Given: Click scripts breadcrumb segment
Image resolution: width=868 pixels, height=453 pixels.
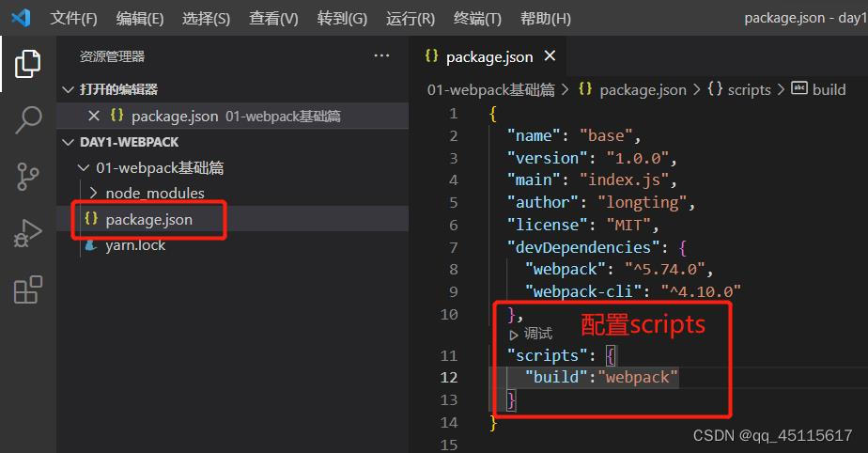Looking at the screenshot, I should tap(749, 89).
